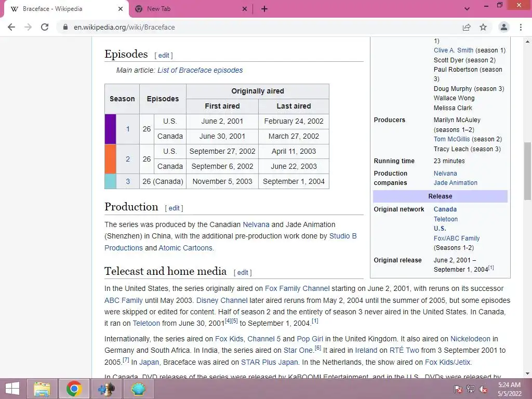The width and height of the screenshot is (532, 399).
Task: Open the Jade Animation infobox link
Action: (455, 182)
